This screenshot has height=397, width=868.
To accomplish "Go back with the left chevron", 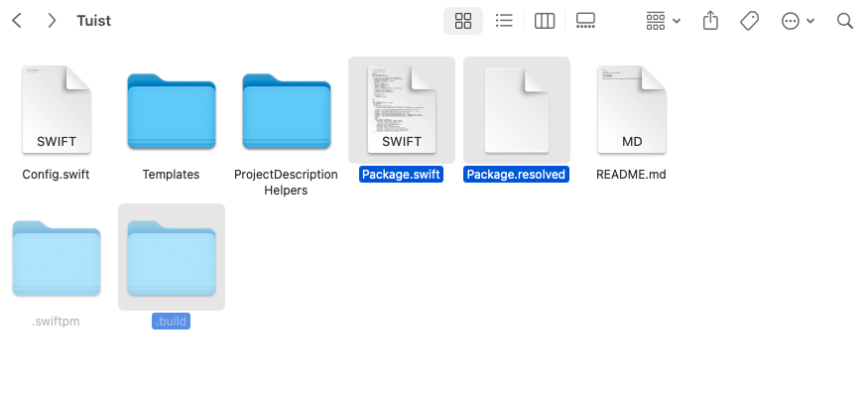I will pos(17,21).
